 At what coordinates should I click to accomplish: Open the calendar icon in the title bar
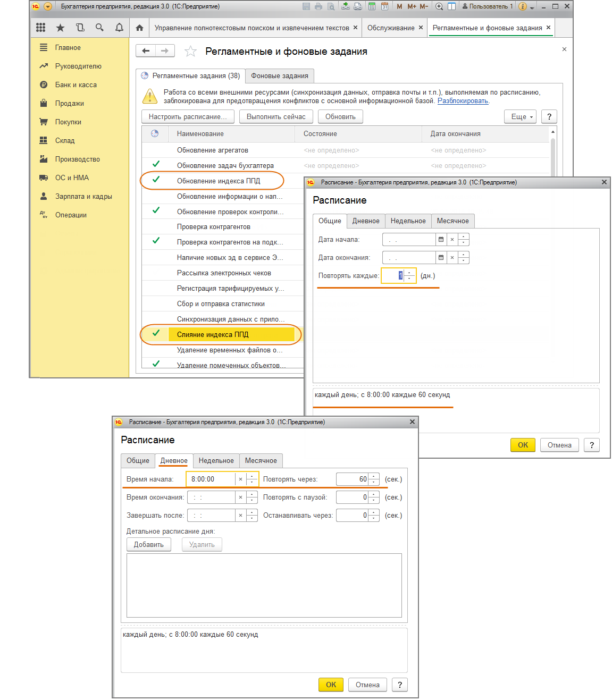click(x=384, y=6)
